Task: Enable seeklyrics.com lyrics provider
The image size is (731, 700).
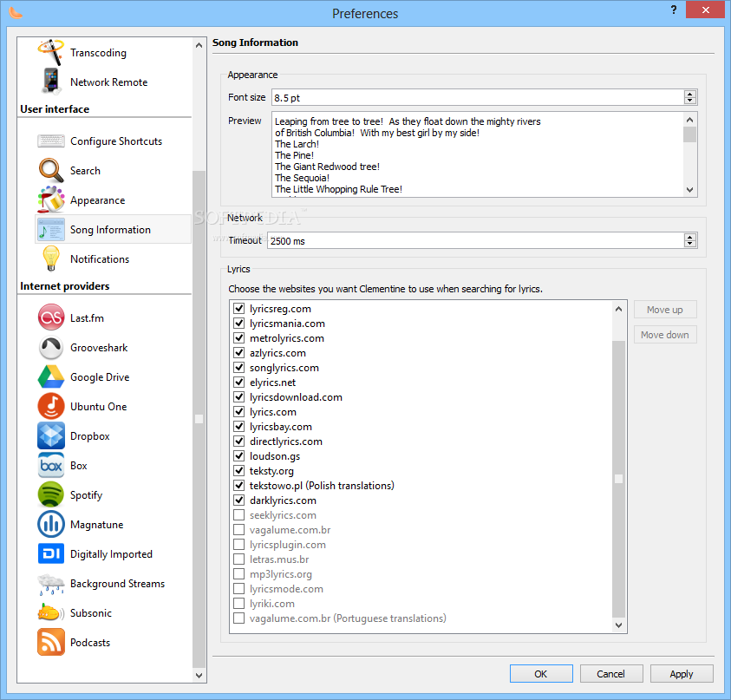Action: 238,515
